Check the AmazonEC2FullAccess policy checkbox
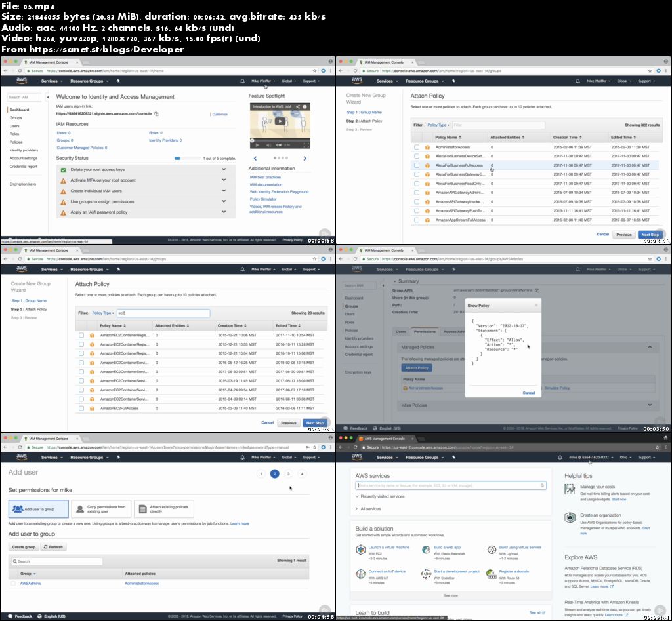The height and width of the screenshot is (621, 672). point(81,408)
